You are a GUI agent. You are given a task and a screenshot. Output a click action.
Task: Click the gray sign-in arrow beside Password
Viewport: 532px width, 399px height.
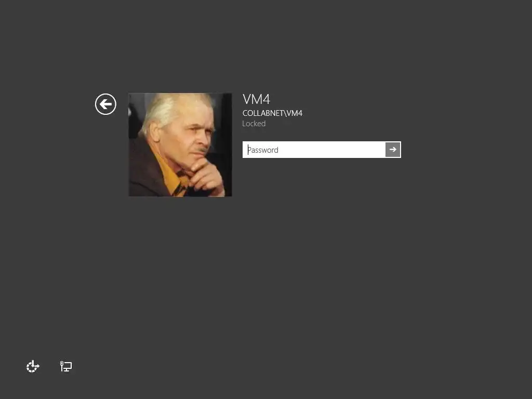pos(393,150)
